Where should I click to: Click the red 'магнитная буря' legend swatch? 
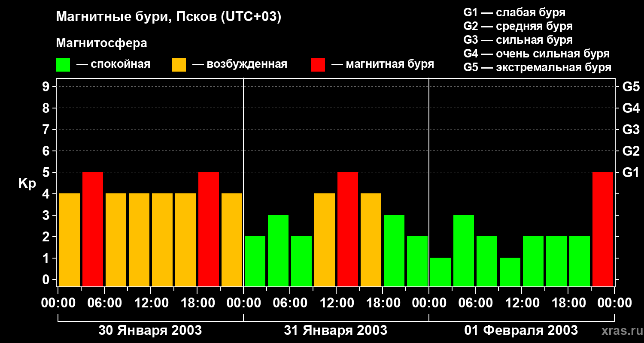318,65
